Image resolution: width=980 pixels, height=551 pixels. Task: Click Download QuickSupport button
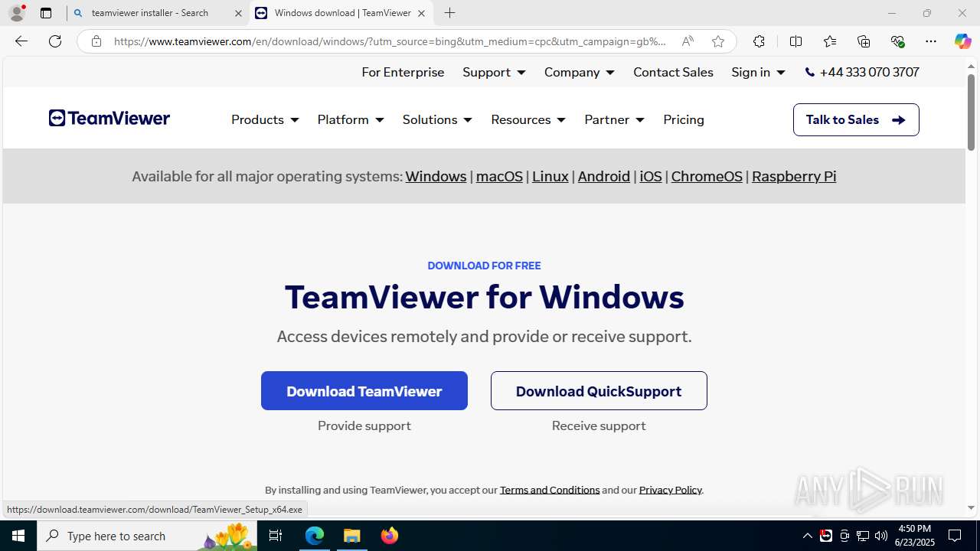pyautogui.click(x=599, y=390)
